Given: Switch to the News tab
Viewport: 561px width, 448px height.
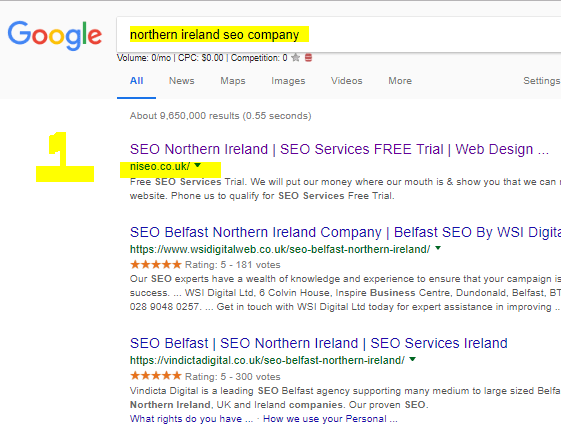Looking at the screenshot, I should pos(181,81).
